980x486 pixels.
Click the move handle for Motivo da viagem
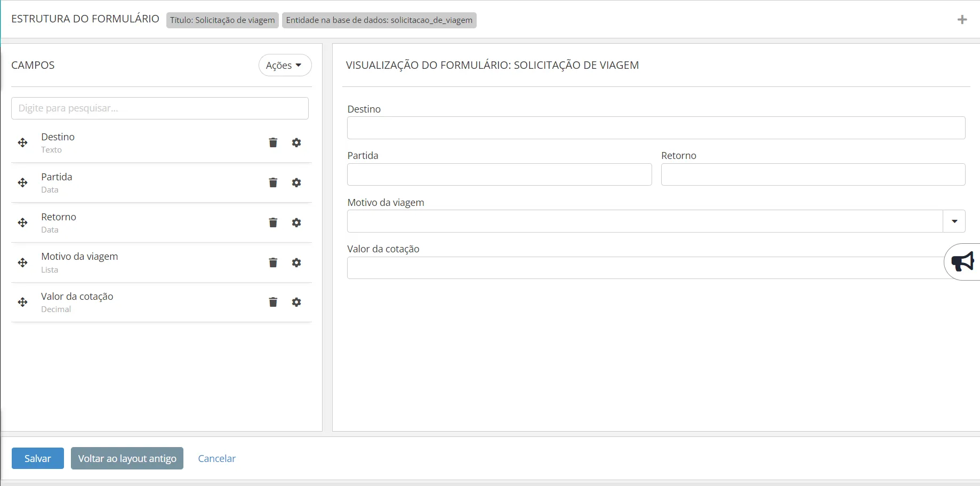point(22,262)
